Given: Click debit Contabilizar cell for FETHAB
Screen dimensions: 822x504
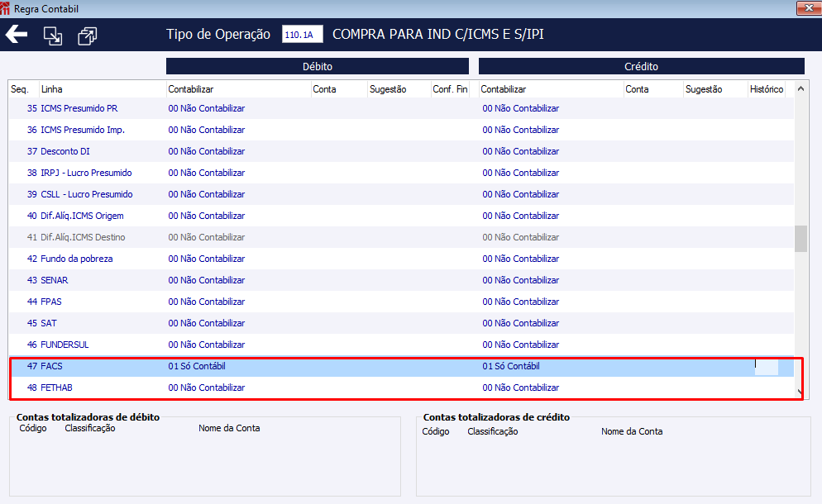Looking at the screenshot, I should [206, 388].
